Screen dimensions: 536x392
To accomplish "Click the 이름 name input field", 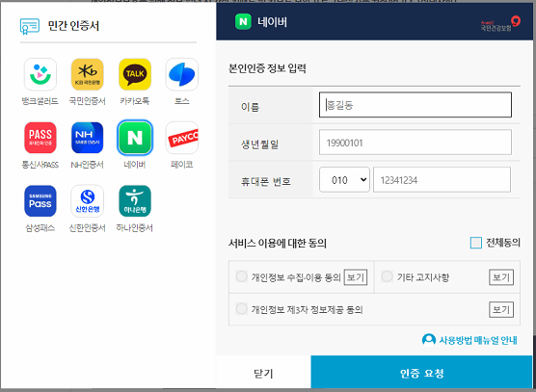I will 415,104.
